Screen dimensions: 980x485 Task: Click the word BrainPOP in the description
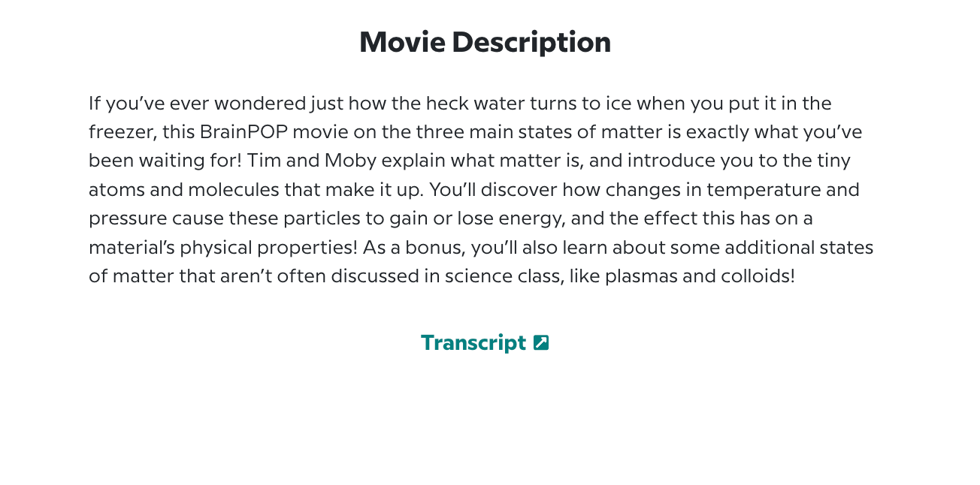(x=243, y=132)
